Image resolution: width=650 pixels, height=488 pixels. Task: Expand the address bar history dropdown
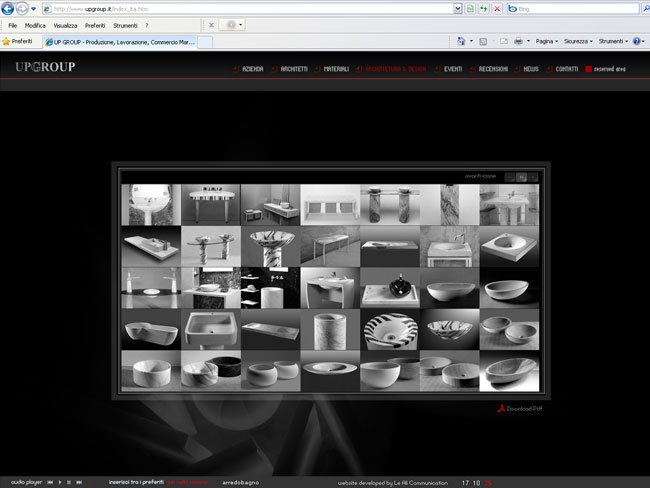[458, 9]
